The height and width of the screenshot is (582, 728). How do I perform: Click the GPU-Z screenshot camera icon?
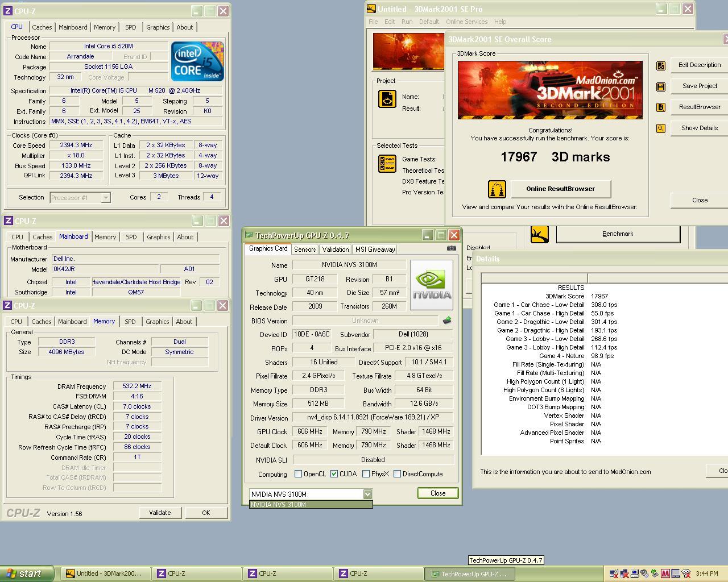click(452, 248)
